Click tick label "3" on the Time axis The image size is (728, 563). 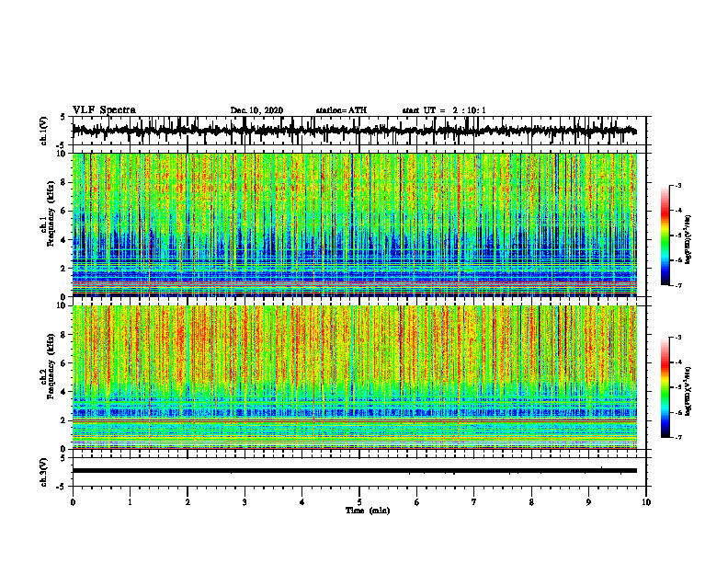pos(245,502)
